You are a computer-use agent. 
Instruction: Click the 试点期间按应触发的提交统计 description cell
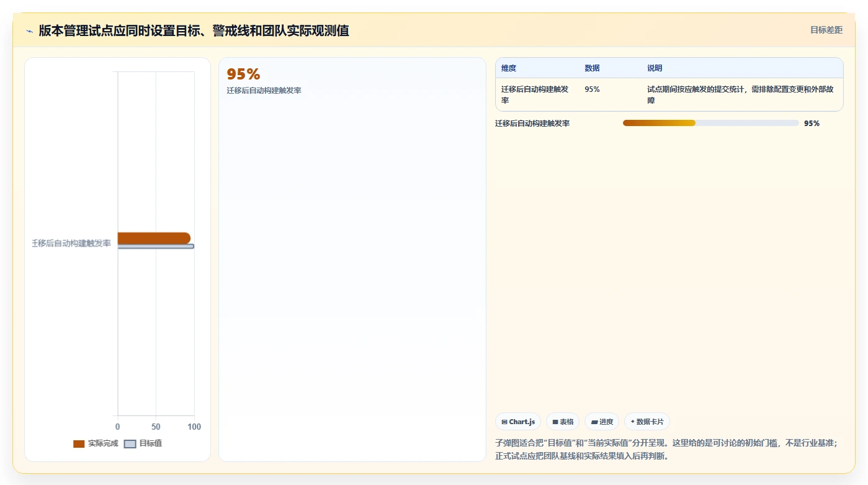click(742, 94)
